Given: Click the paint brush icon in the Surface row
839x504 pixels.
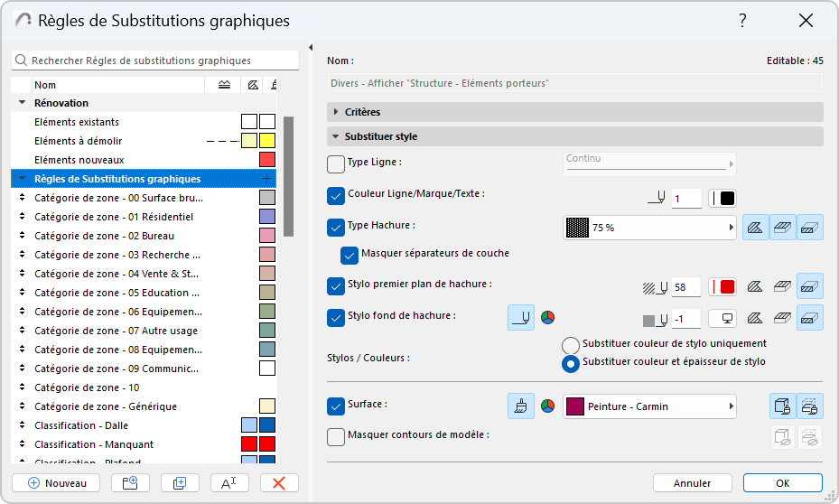Looking at the screenshot, I should (x=521, y=406).
